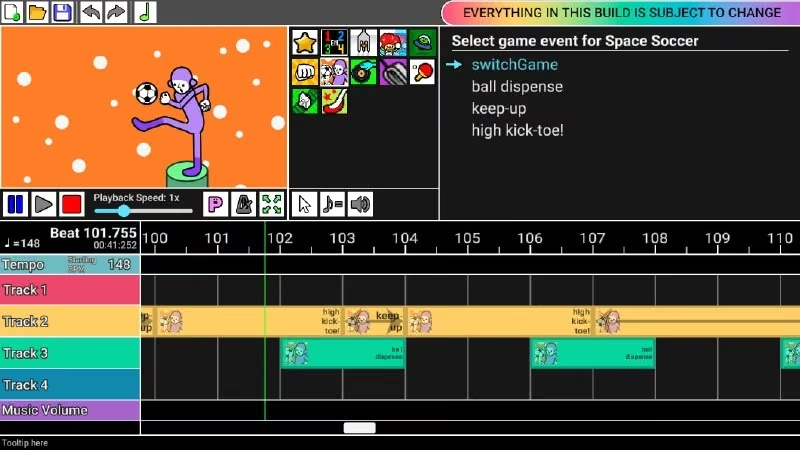The image size is (800, 450).
Task: Select the DJ School turntable game icon
Action: (x=364, y=72)
